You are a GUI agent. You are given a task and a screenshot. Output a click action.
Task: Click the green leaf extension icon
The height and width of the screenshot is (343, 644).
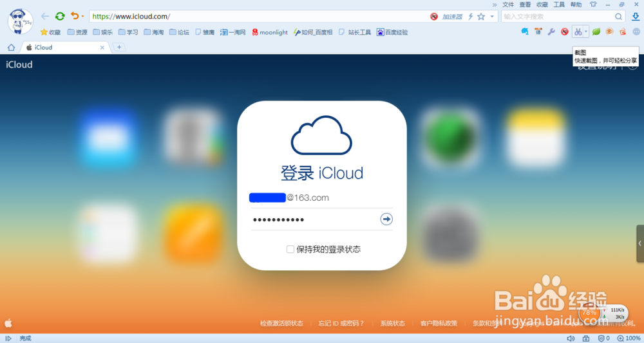coord(596,32)
